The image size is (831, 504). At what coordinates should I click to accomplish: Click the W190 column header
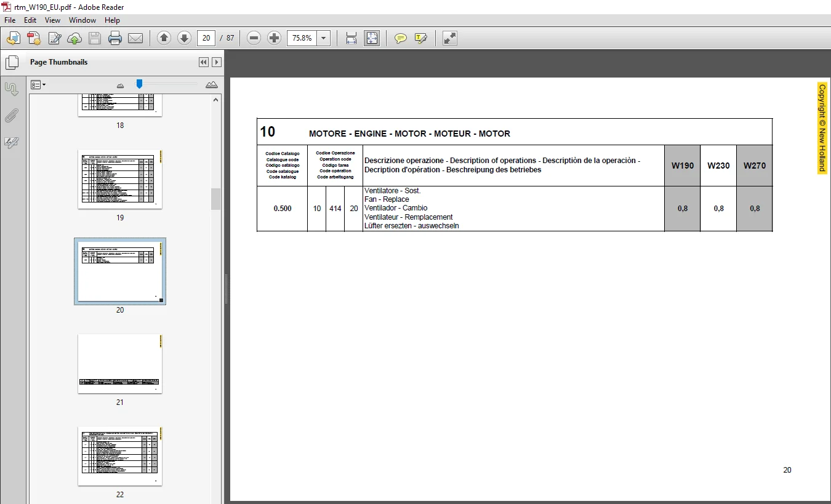pyautogui.click(x=682, y=166)
